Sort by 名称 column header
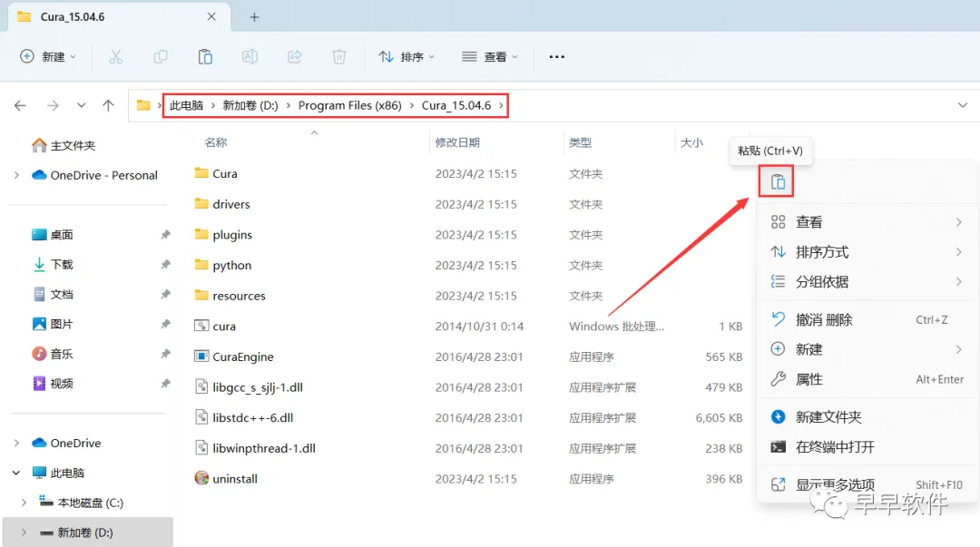980x547 pixels. (x=216, y=142)
